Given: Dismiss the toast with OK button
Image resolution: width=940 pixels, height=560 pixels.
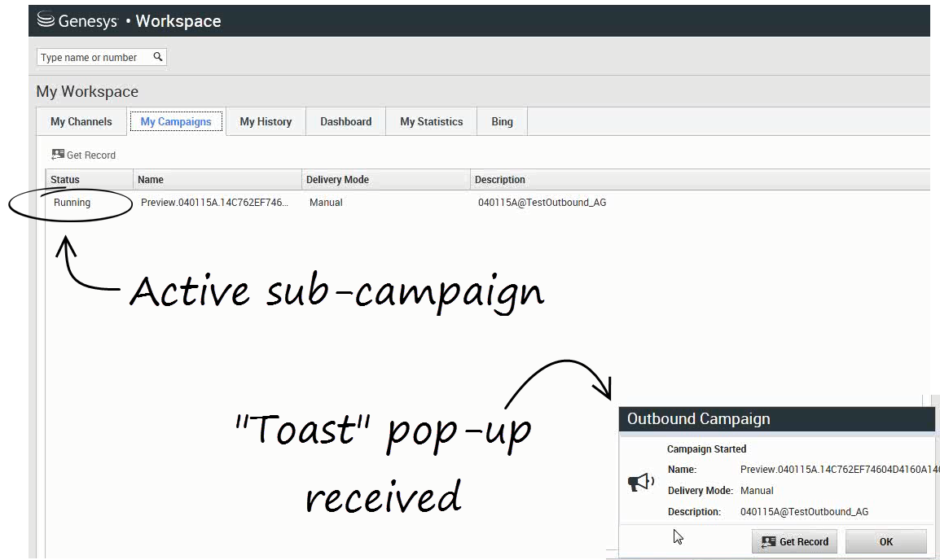Looking at the screenshot, I should point(885,541).
